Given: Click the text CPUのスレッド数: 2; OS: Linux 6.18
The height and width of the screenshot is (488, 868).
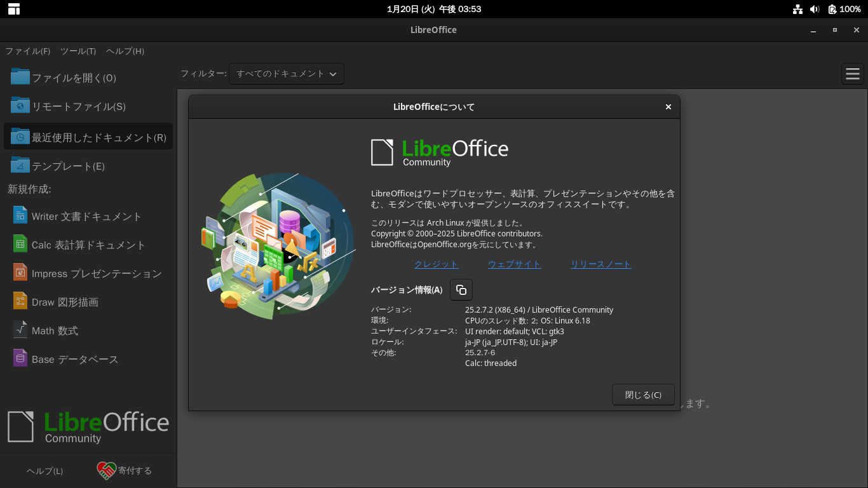Looking at the screenshot, I should point(527,321).
